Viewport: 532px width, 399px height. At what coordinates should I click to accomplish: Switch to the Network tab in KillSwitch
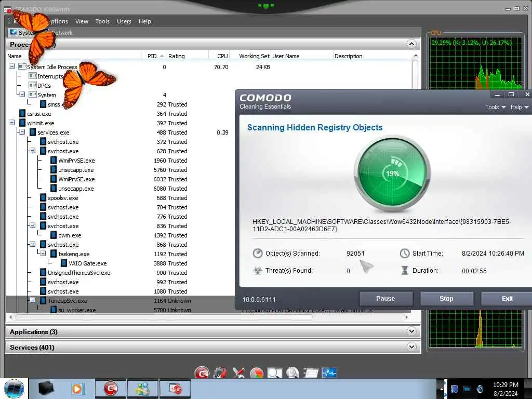point(62,33)
